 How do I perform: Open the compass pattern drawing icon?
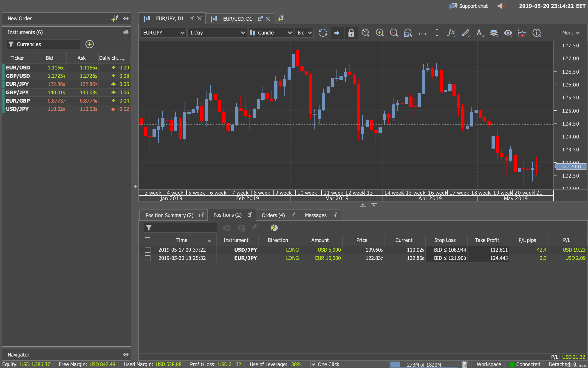[479, 33]
